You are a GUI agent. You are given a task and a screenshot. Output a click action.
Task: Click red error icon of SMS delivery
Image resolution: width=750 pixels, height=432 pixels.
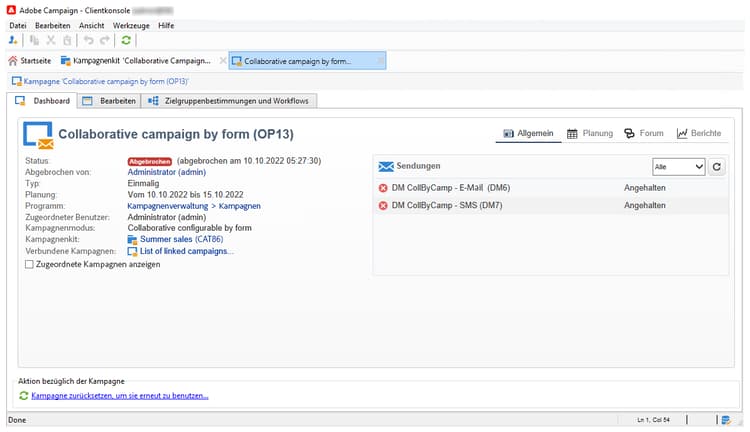tap(383, 206)
